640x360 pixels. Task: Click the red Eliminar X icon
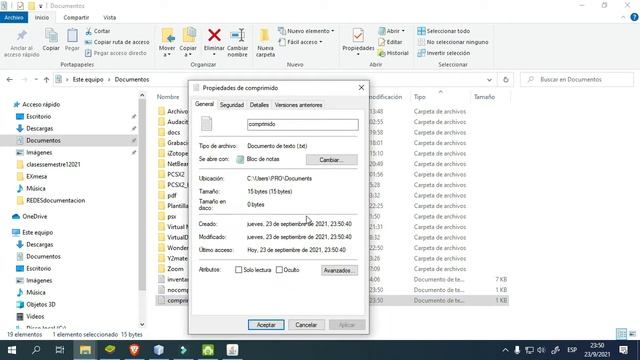coord(214,35)
